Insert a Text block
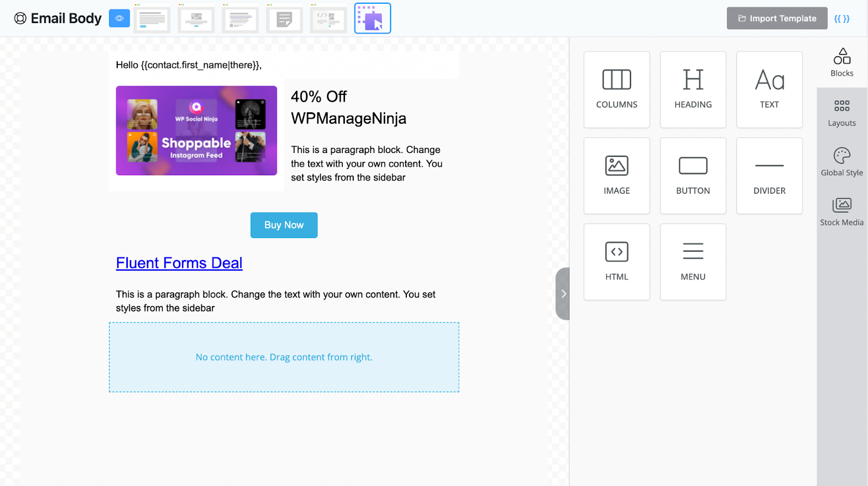 point(769,89)
